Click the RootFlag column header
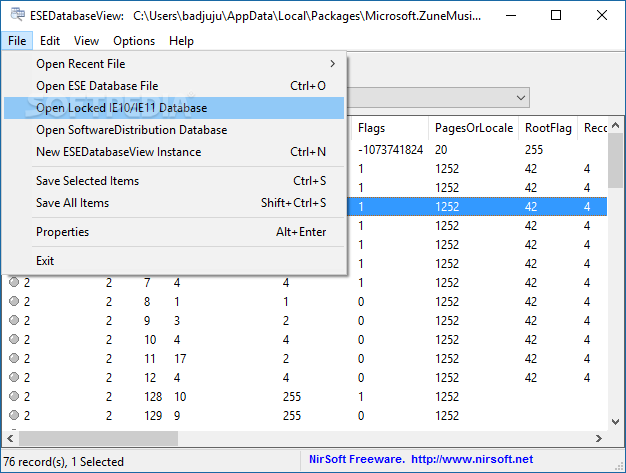This screenshot has height=473, width=626. pos(548,128)
